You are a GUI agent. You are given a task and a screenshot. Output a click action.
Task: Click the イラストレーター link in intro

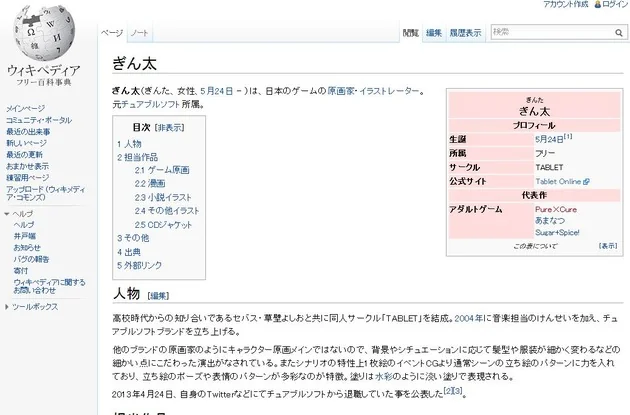[x=389, y=91]
